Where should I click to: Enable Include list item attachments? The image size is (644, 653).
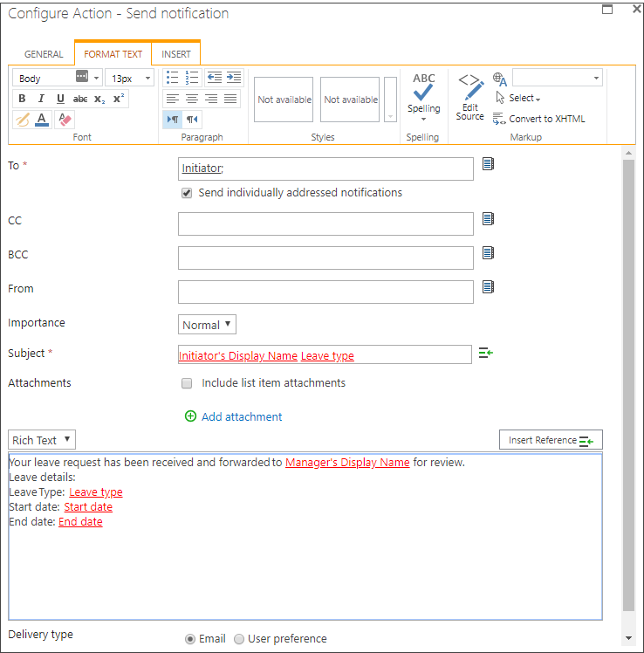[x=186, y=383]
